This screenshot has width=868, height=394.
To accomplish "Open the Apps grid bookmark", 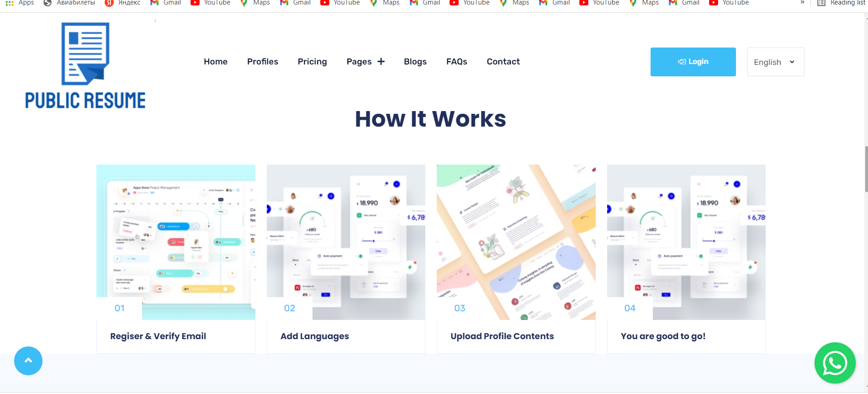I will pyautogui.click(x=19, y=3).
